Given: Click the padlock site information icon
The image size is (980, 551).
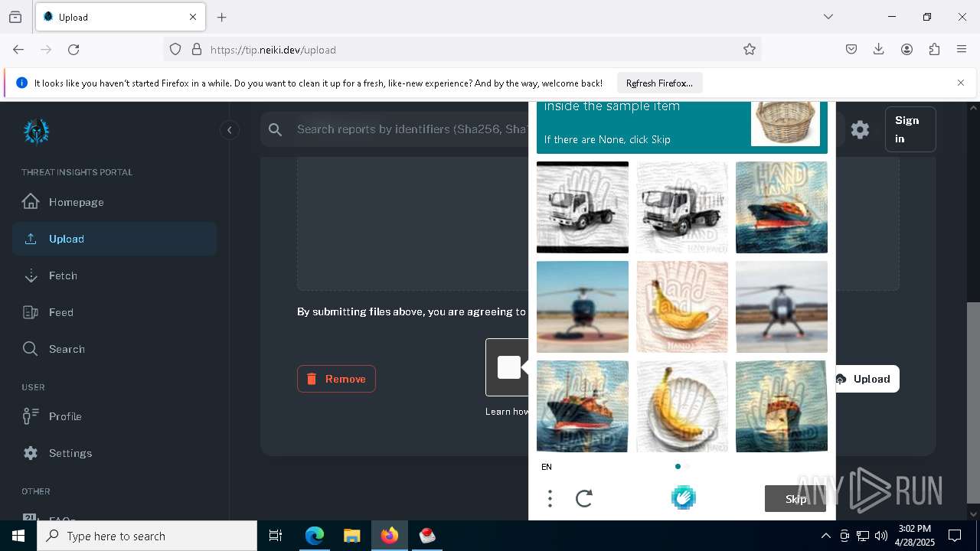Looking at the screenshot, I should pyautogui.click(x=197, y=49).
